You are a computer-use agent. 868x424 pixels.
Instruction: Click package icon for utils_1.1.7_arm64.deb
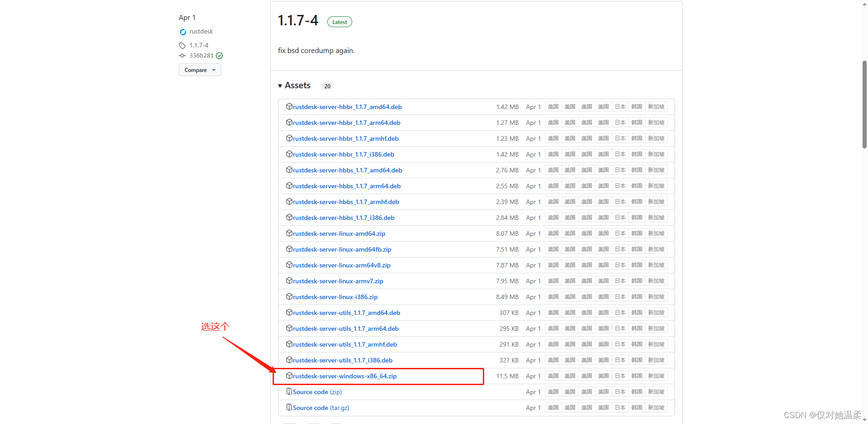pyautogui.click(x=289, y=328)
